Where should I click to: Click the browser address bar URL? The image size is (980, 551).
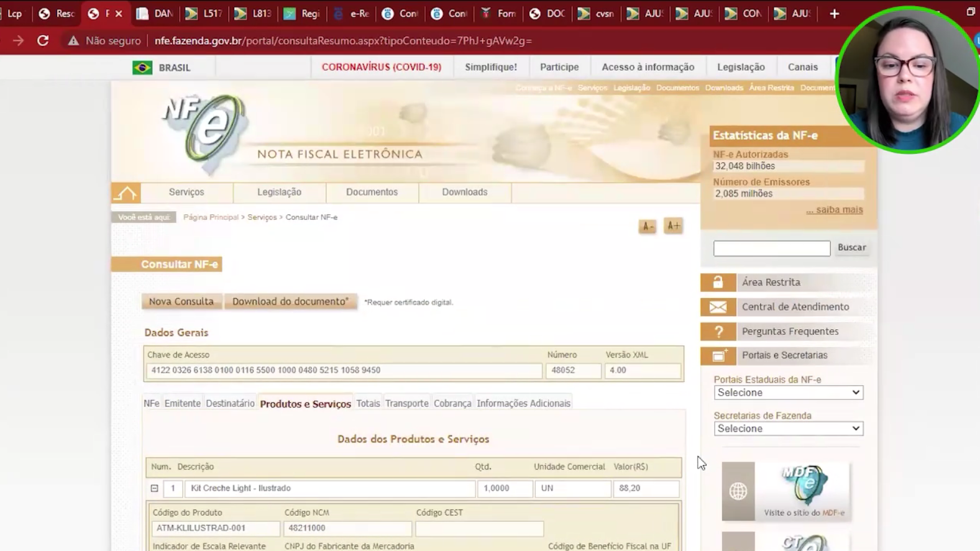pyautogui.click(x=343, y=41)
